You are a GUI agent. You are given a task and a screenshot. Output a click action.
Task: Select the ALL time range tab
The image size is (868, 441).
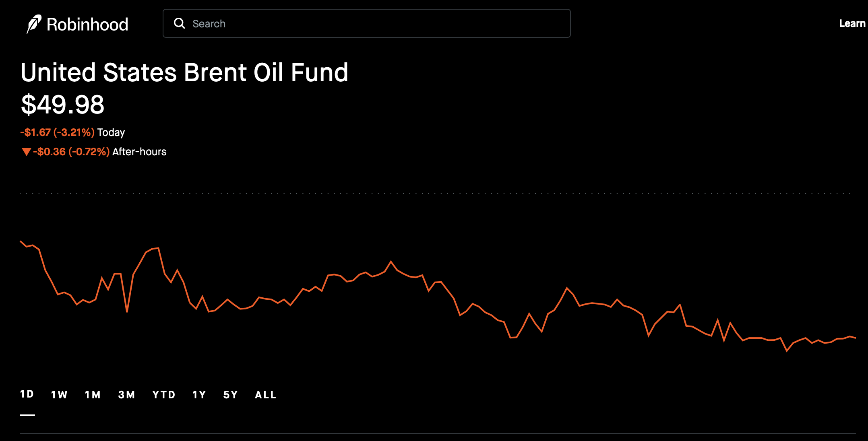[x=266, y=395]
